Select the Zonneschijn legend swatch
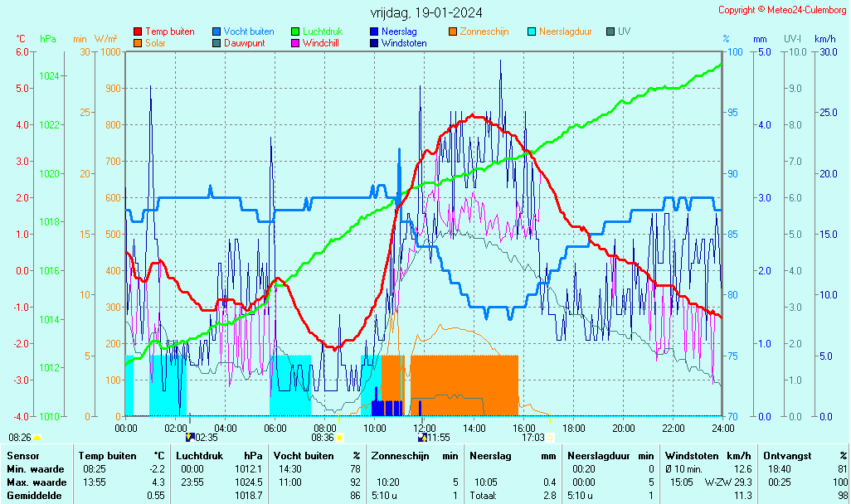 pos(453,31)
